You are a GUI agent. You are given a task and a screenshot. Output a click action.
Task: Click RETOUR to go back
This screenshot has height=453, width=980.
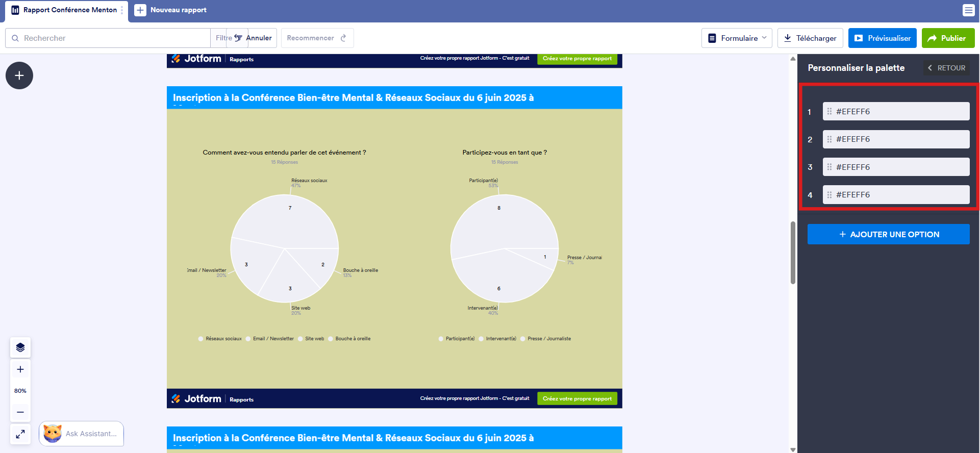pyautogui.click(x=946, y=68)
